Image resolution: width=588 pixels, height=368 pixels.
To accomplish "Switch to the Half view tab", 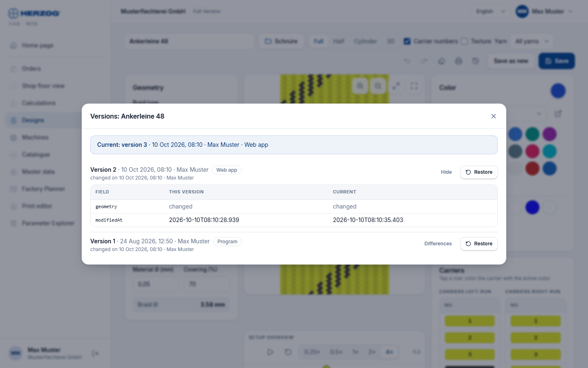I will [339, 41].
